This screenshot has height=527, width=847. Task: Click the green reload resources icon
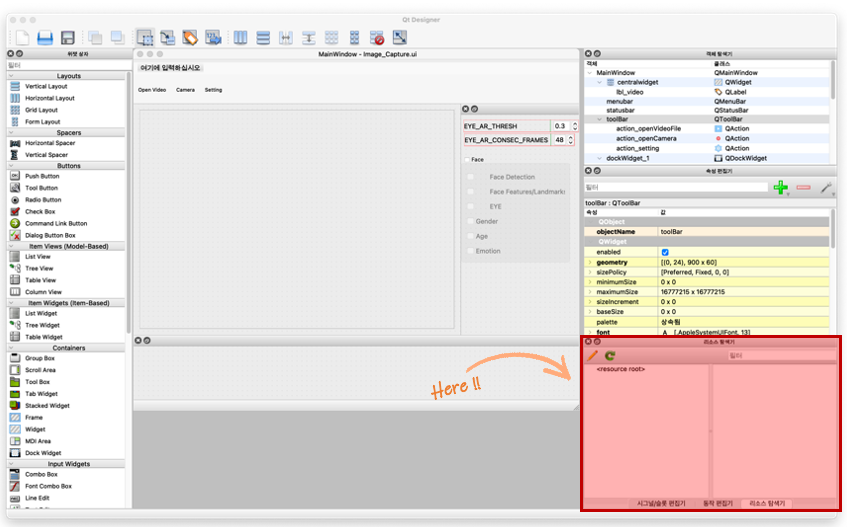point(610,356)
